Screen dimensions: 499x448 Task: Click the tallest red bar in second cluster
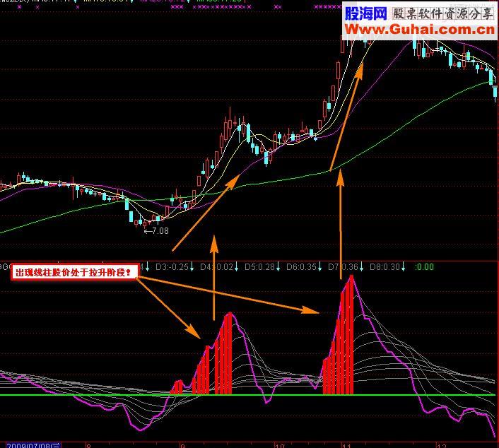tap(351, 335)
